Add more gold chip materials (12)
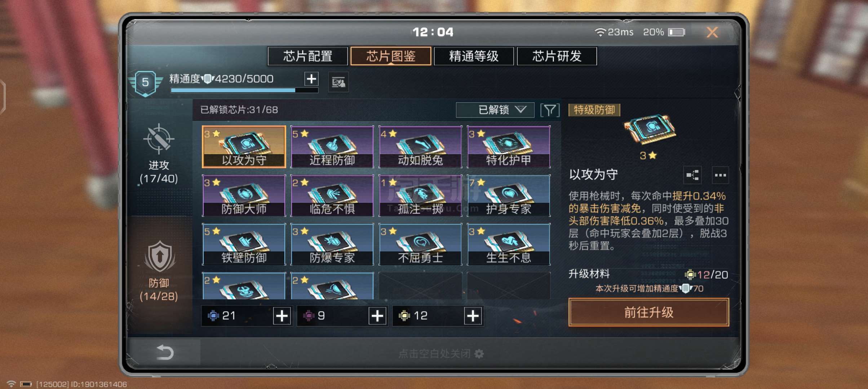868x389 pixels. pos(473,316)
